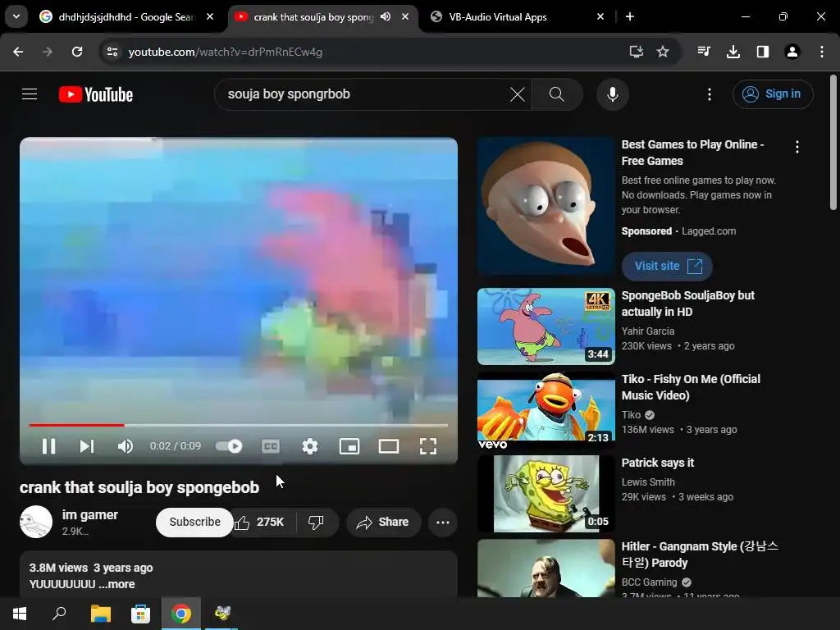Image resolution: width=840 pixels, height=630 pixels.
Task: Dislike the video with the thumbs down
Action: pyautogui.click(x=316, y=523)
